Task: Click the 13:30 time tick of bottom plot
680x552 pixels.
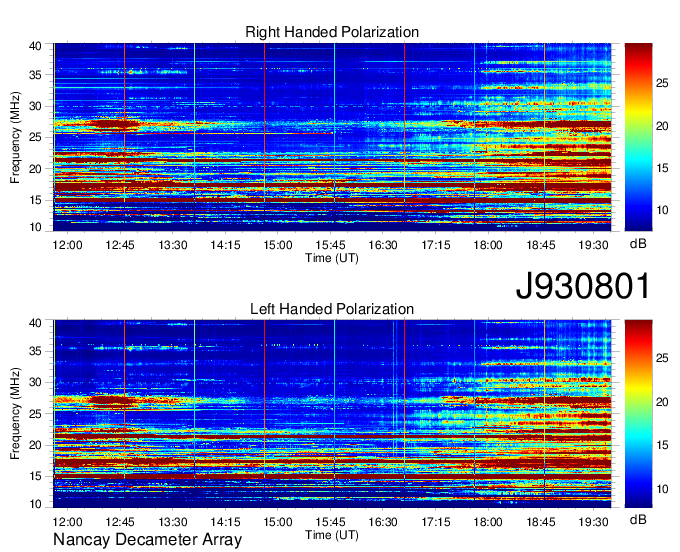Action: click(x=173, y=522)
